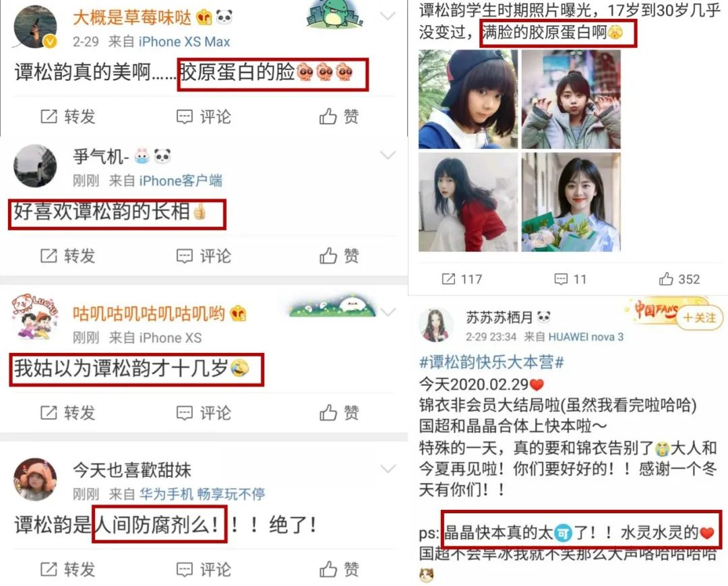Open the #谭松韵快乐大本营# hashtag

(x=491, y=362)
